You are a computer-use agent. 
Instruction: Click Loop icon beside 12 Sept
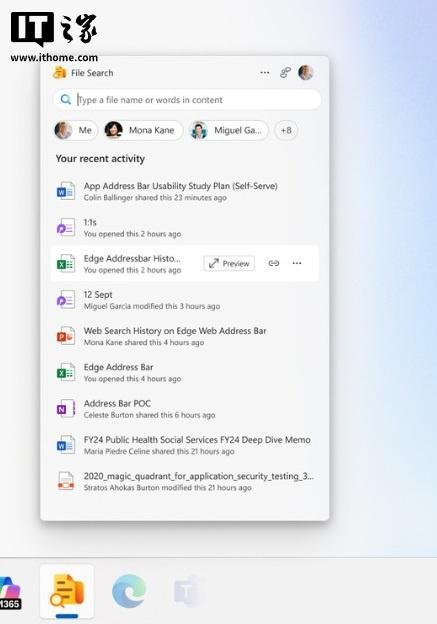tap(66, 300)
